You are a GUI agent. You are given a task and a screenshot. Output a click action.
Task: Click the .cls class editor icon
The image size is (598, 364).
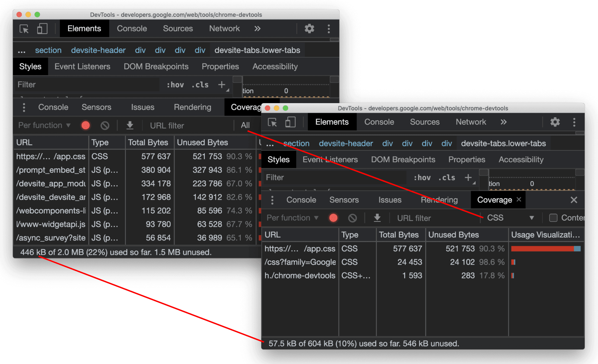198,85
